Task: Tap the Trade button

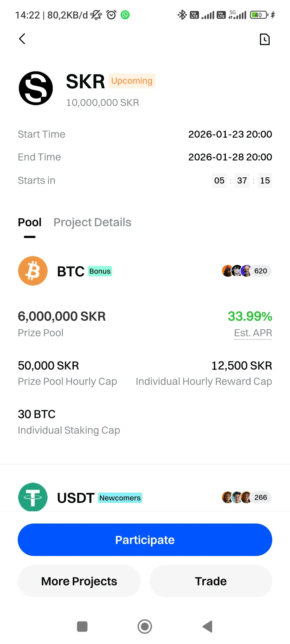Action: coord(211,581)
